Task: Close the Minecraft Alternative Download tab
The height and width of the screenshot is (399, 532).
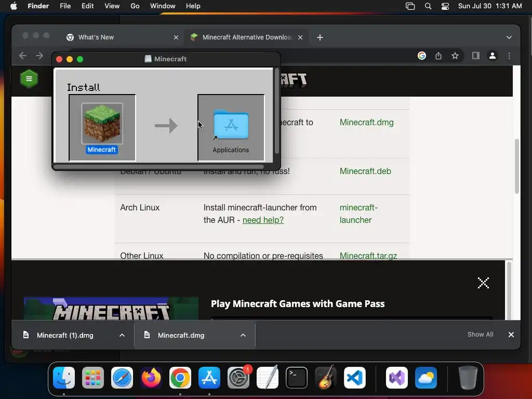Action: click(x=300, y=37)
